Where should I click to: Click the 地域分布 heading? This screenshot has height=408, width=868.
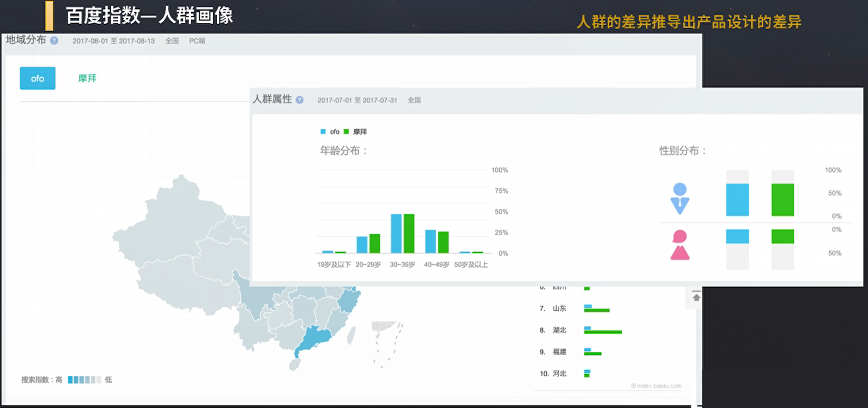pyautogui.click(x=26, y=40)
